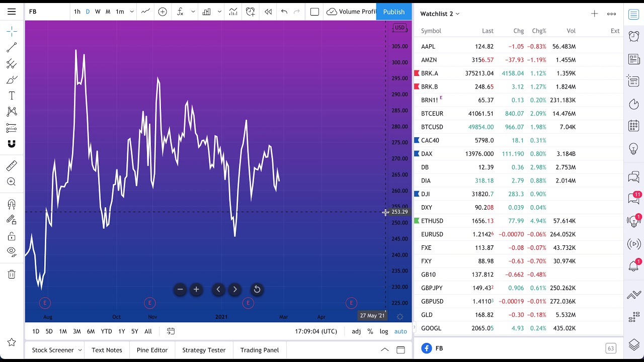This screenshot has height=362, width=644.
Task: Open the go to date calendar
Action: pos(171,331)
